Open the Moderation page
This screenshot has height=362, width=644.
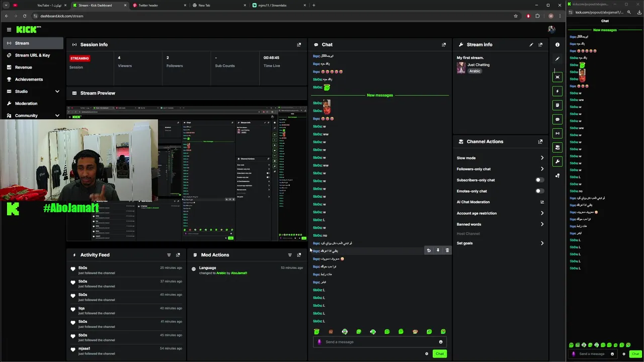(x=33, y=104)
